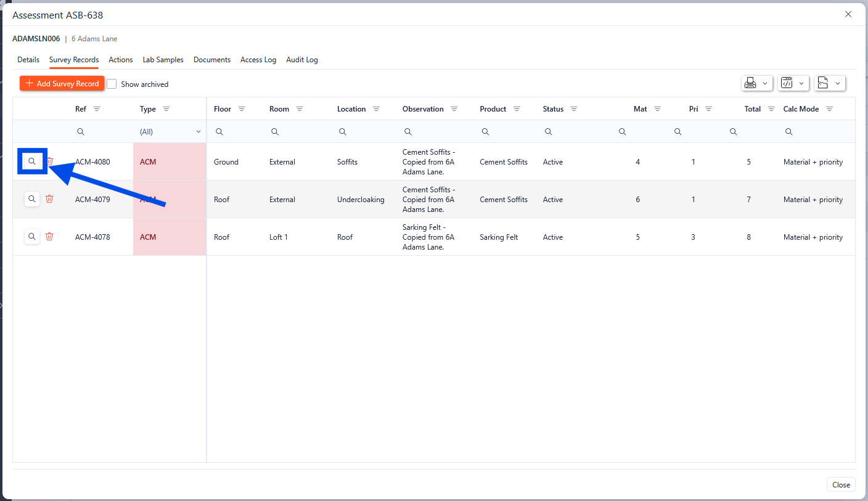Expand the print options dropdown arrow
Viewport: 868px width, 501px height.
[x=765, y=83]
